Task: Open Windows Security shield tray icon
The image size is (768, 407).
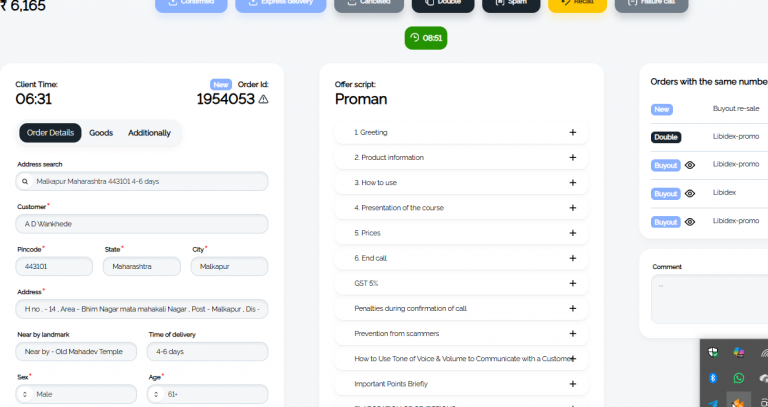Action: point(713,352)
